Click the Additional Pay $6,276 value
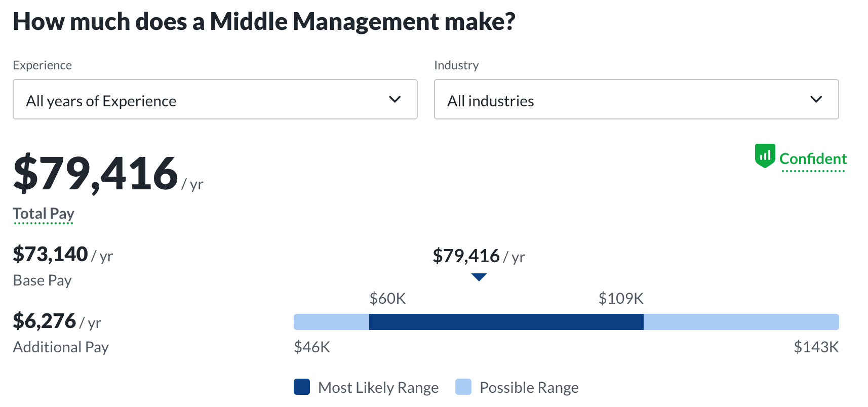This screenshot has width=868, height=407. pyautogui.click(x=44, y=321)
